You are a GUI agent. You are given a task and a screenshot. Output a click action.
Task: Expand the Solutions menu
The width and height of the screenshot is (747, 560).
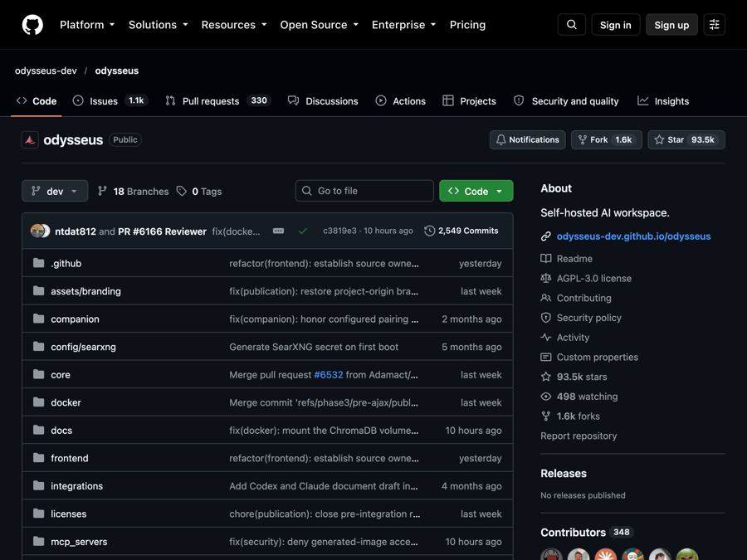(x=159, y=25)
